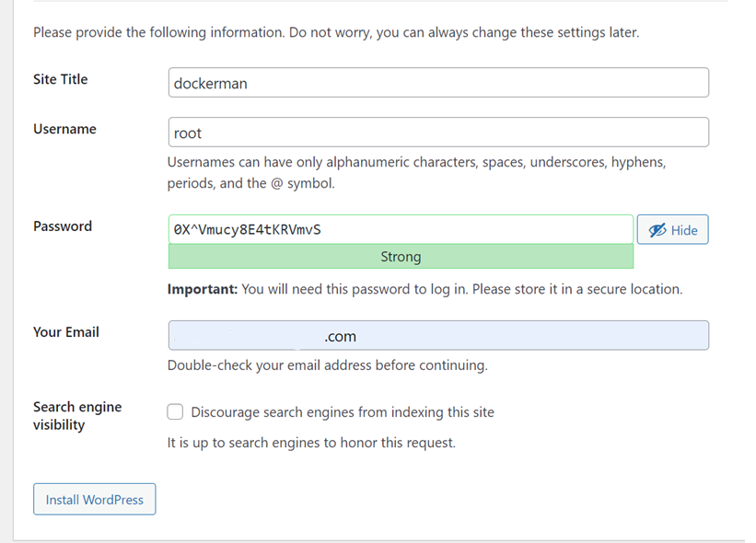
Task: Toggle the discourage search engines checkbox
Action: pyautogui.click(x=175, y=412)
